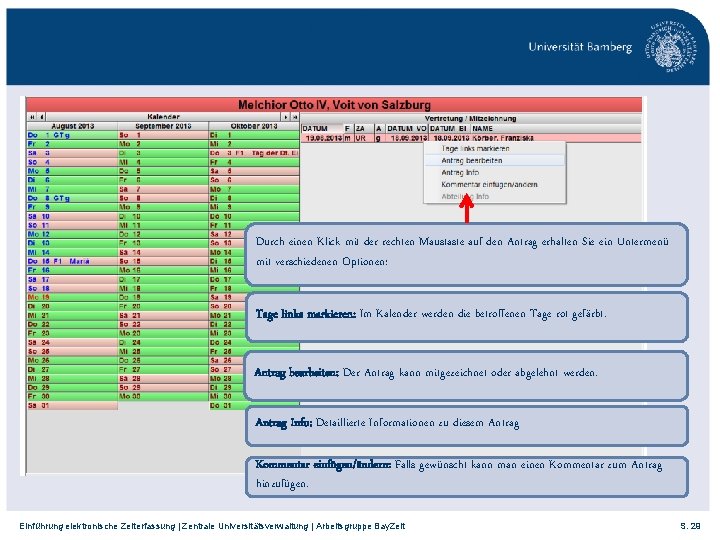
Task: Select 'Mi 11' in the September column
Action: pyautogui.click(x=163, y=225)
